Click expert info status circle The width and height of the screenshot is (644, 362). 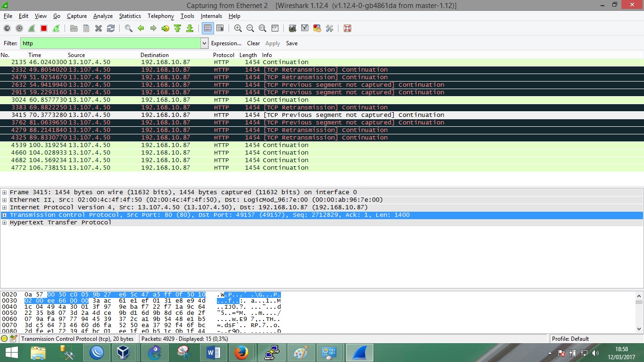(x=4, y=338)
